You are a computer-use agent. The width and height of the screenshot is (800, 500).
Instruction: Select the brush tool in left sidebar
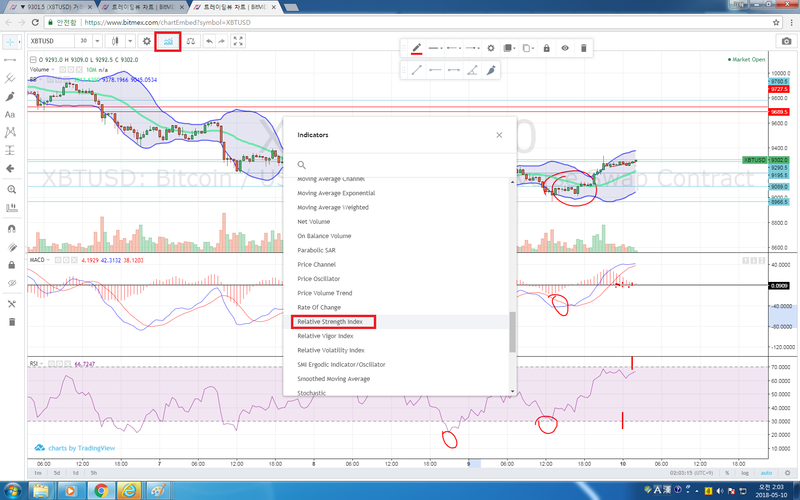pyautogui.click(x=10, y=96)
